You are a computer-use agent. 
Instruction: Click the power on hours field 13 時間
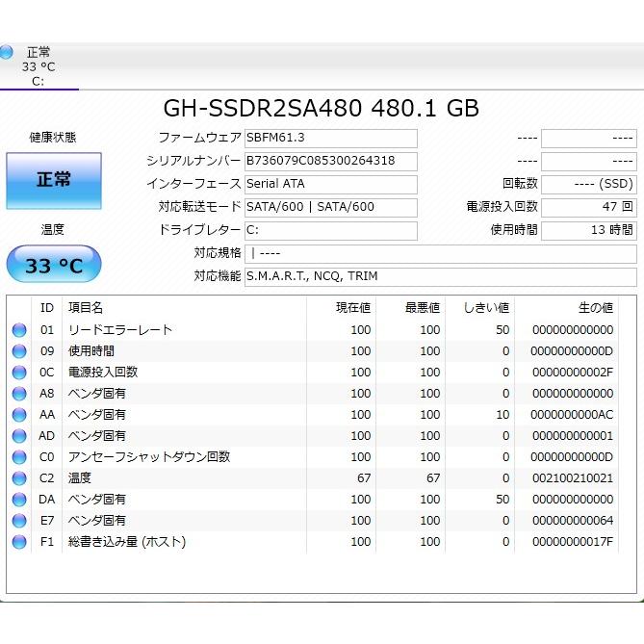589,230
